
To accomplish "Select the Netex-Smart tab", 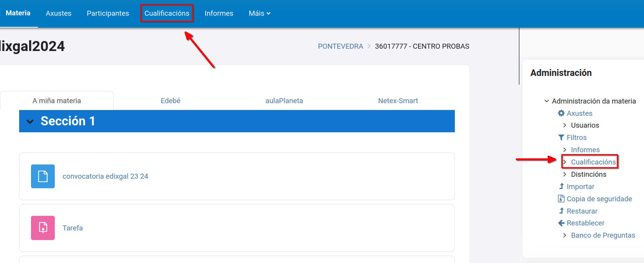I will [397, 101].
